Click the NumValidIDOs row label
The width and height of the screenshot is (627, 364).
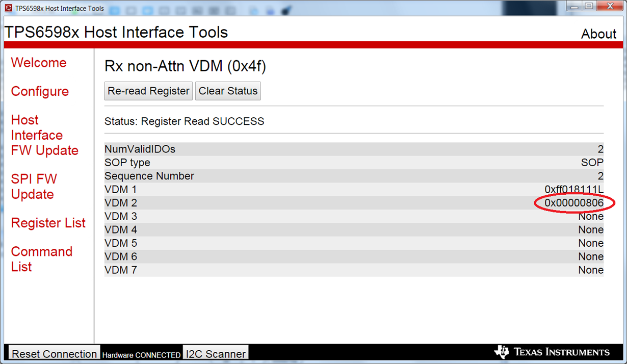coord(140,149)
